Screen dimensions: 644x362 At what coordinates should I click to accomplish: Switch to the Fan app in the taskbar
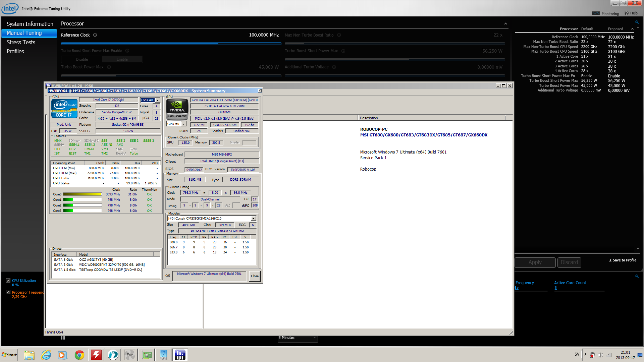pyautogui.click(x=130, y=355)
